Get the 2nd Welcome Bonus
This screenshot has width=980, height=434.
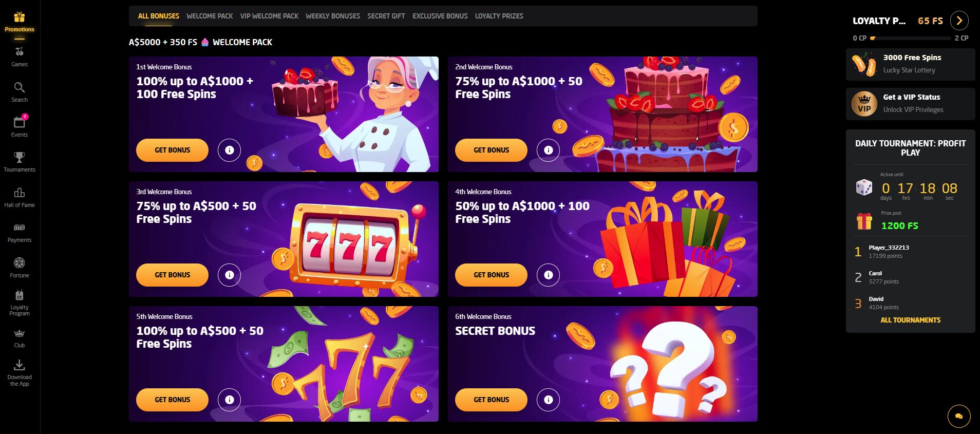[491, 150]
